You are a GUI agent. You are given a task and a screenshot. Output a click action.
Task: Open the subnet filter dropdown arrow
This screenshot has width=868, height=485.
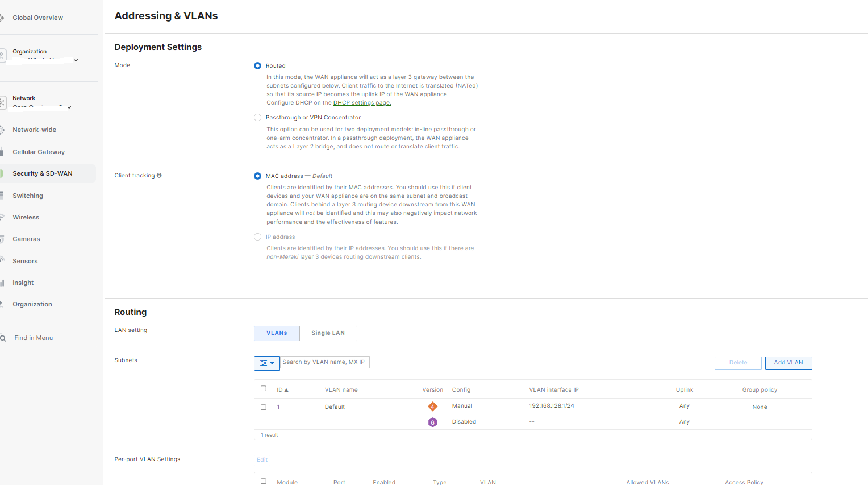tap(273, 362)
